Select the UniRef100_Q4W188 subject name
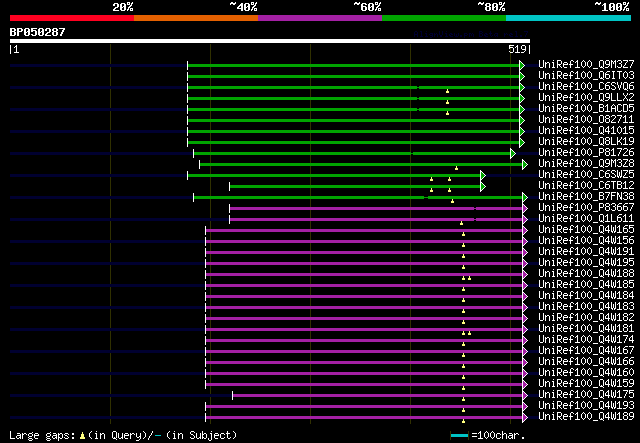640x443 pixels. tap(586, 274)
